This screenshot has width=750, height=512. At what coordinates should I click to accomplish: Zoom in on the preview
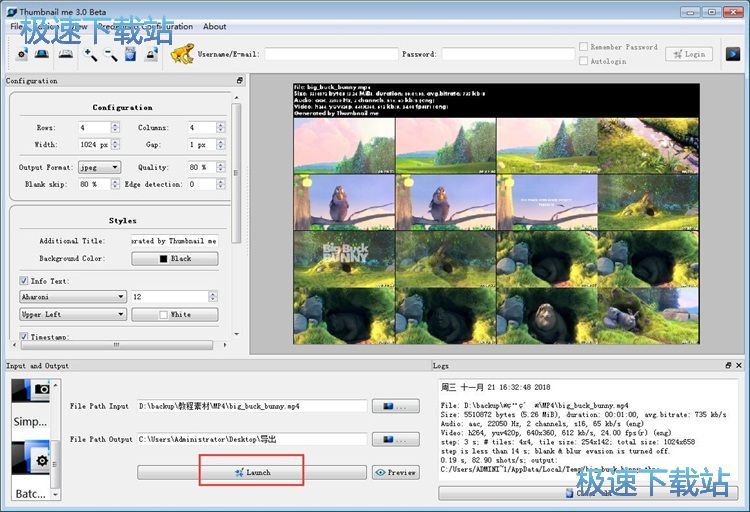[90, 55]
